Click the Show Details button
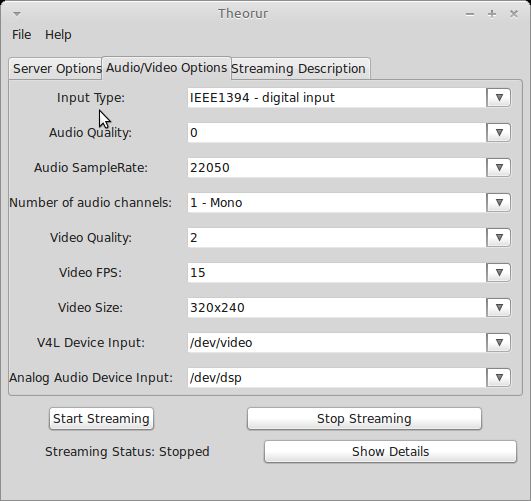The width and height of the screenshot is (531, 501). pos(390,452)
